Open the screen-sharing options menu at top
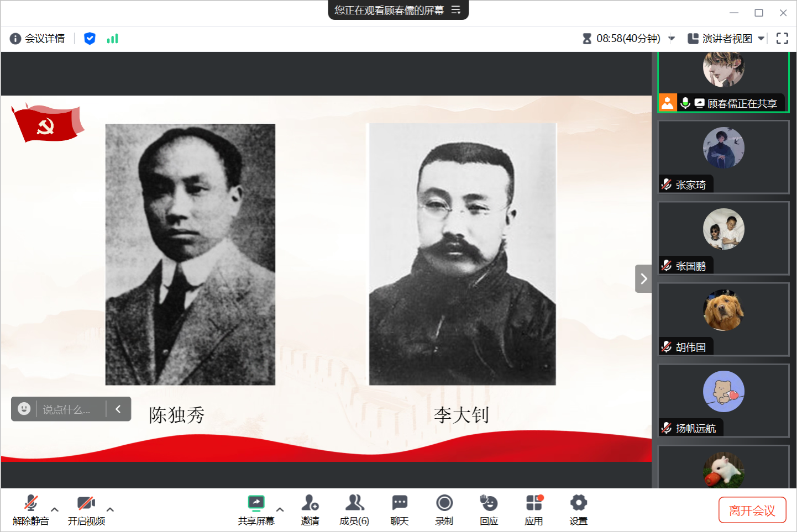This screenshot has width=797, height=532. coord(456,10)
